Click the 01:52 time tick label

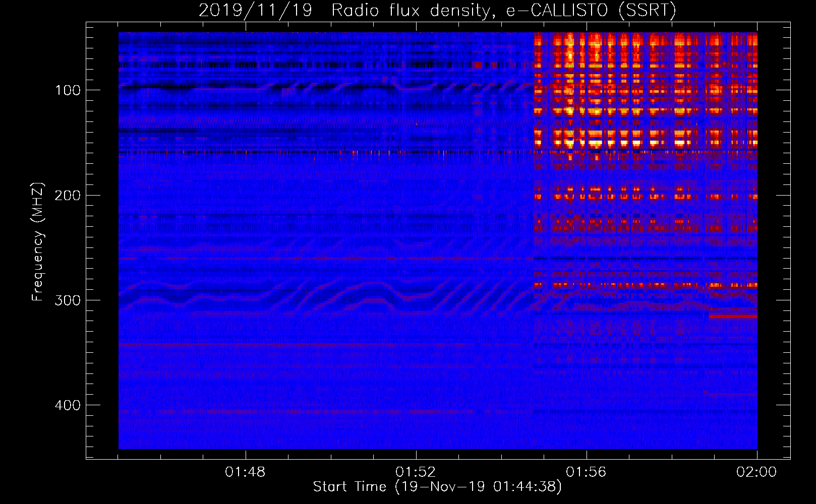416,472
